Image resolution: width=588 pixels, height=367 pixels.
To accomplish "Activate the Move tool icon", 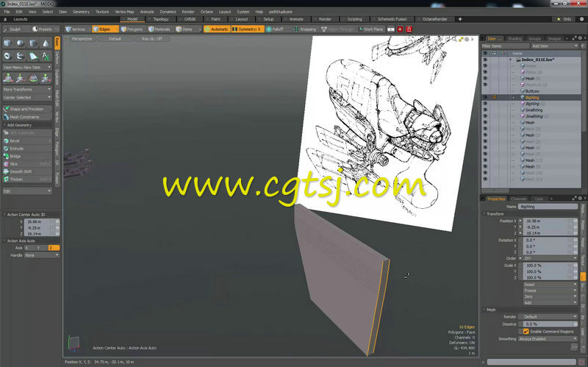I will pyautogui.click(x=21, y=78).
